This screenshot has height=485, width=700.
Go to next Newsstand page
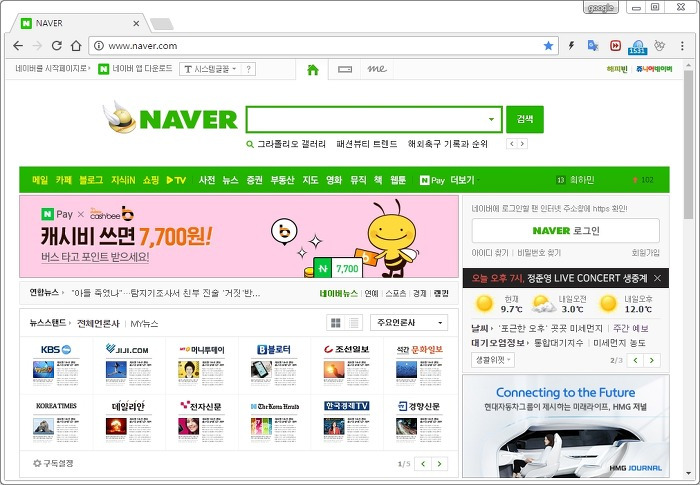pos(439,464)
